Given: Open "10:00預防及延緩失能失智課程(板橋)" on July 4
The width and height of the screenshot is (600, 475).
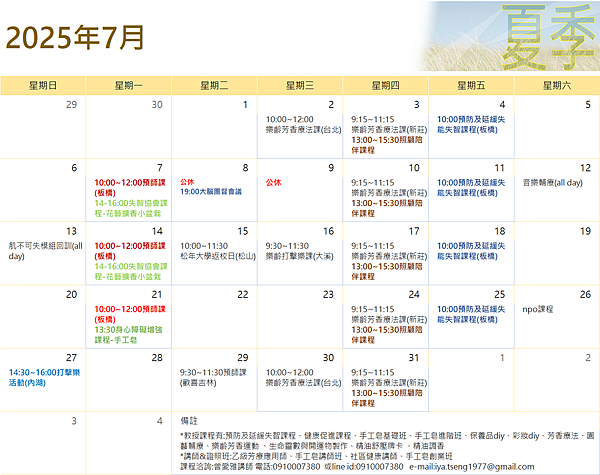Looking at the screenshot, I should click(471, 124).
